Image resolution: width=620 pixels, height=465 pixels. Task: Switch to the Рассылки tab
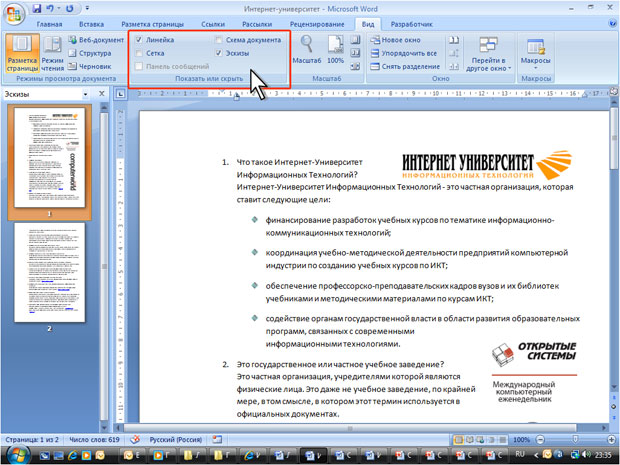[257, 24]
